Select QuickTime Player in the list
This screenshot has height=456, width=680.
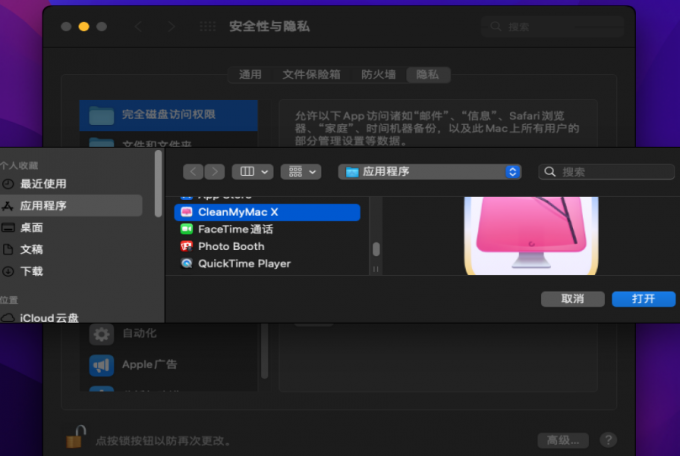[267, 263]
